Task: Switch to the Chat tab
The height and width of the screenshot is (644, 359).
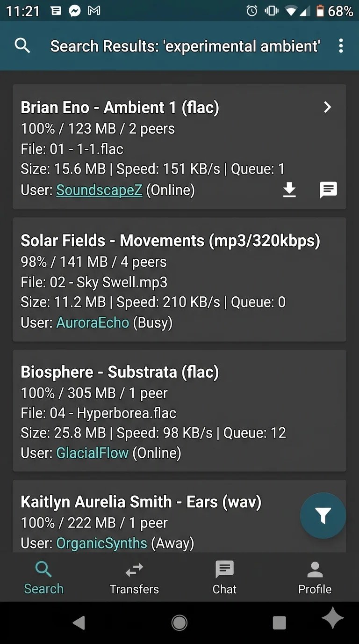Action: (x=224, y=578)
